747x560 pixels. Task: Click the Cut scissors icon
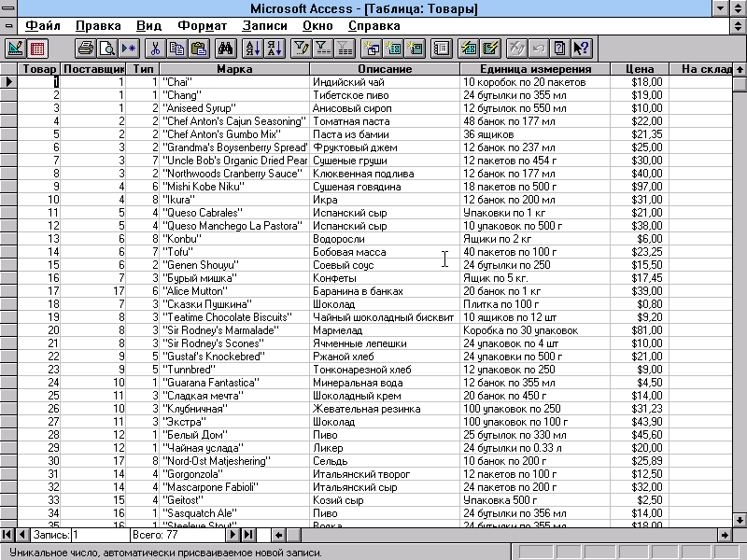click(156, 48)
